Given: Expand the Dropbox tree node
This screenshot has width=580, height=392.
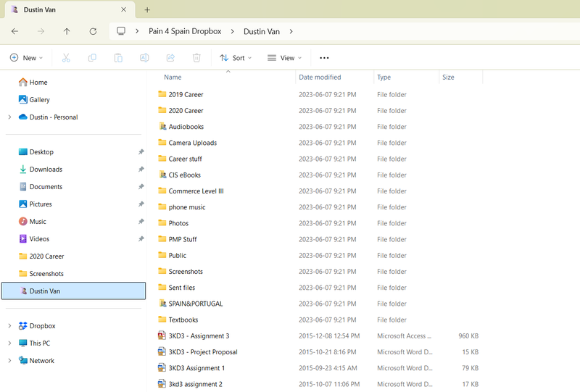Looking at the screenshot, I should (9, 326).
